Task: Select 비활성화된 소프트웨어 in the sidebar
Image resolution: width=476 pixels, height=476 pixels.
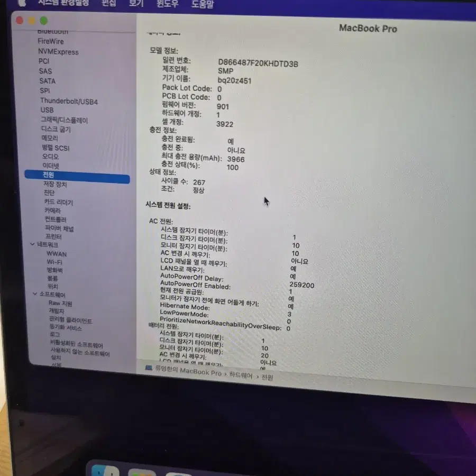Action: (77, 344)
